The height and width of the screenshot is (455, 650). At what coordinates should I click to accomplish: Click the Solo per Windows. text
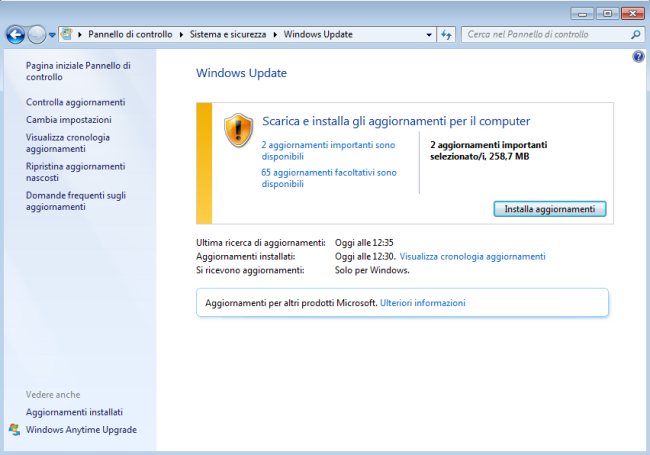[x=372, y=270]
